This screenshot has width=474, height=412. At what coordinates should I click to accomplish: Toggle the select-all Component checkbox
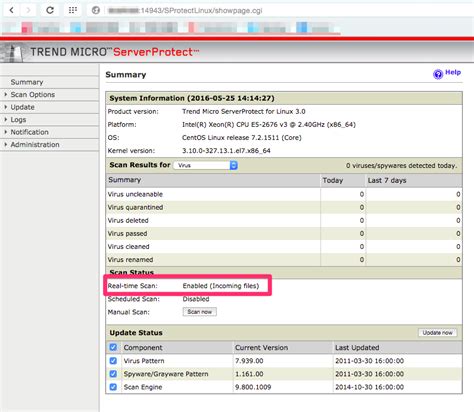(x=113, y=347)
